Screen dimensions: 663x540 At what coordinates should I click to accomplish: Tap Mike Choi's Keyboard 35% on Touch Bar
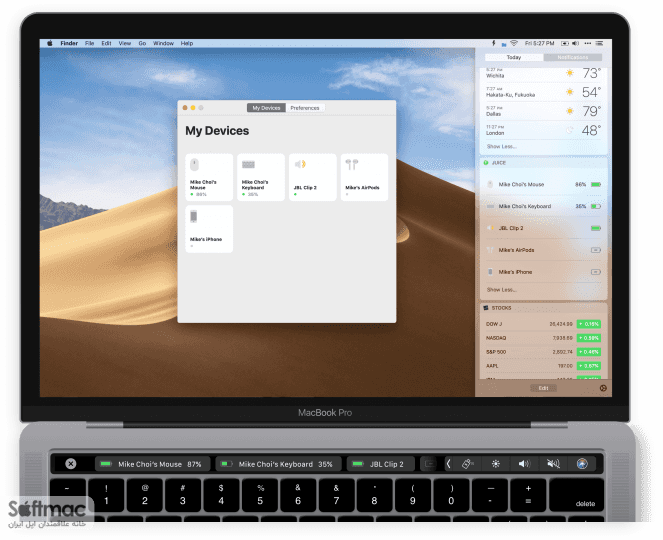tap(278, 464)
